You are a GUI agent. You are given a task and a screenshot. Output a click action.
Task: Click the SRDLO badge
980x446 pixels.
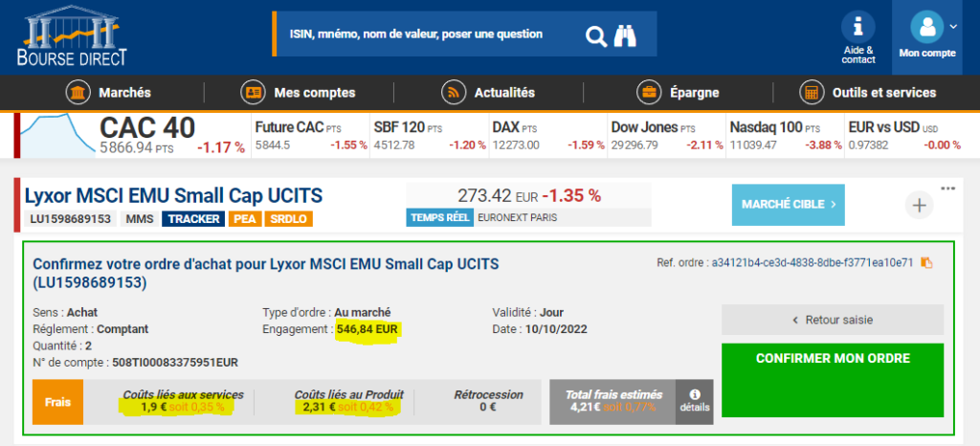(288, 218)
